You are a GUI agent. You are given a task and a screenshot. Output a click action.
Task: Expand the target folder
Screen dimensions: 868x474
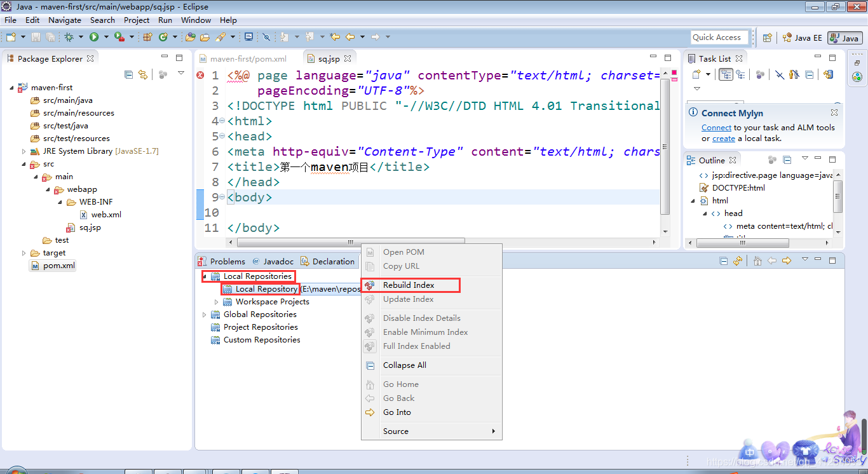point(24,253)
